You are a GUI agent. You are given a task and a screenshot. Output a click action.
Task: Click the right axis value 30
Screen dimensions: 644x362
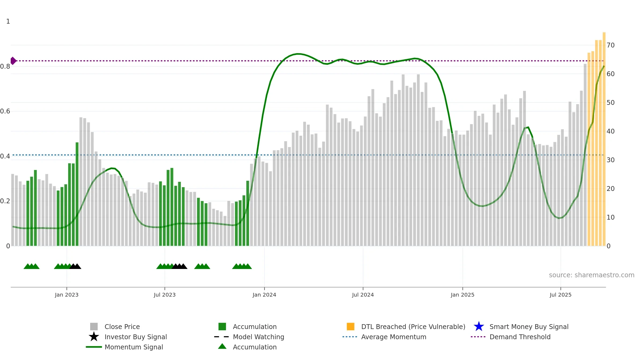coord(610,160)
